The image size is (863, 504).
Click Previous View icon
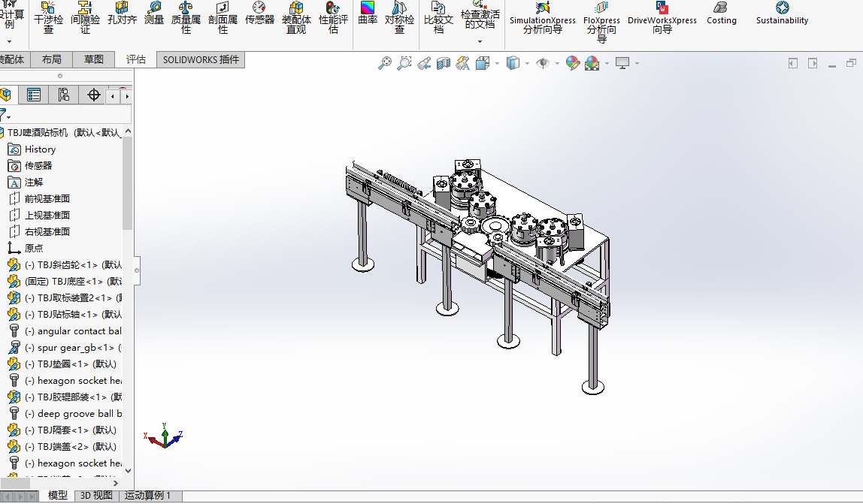[424, 63]
